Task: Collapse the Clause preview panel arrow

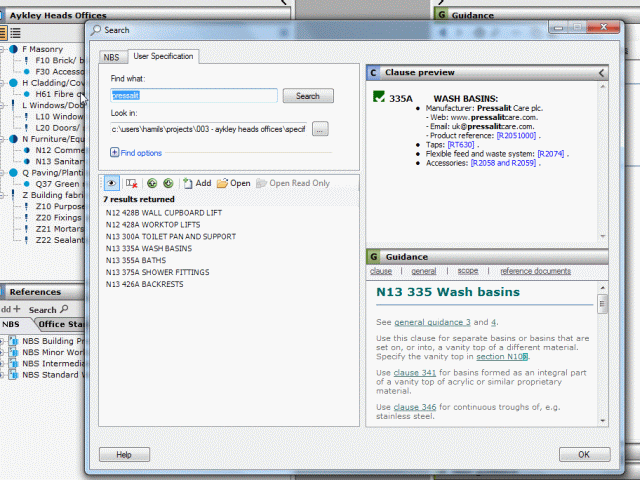Action: [x=601, y=73]
